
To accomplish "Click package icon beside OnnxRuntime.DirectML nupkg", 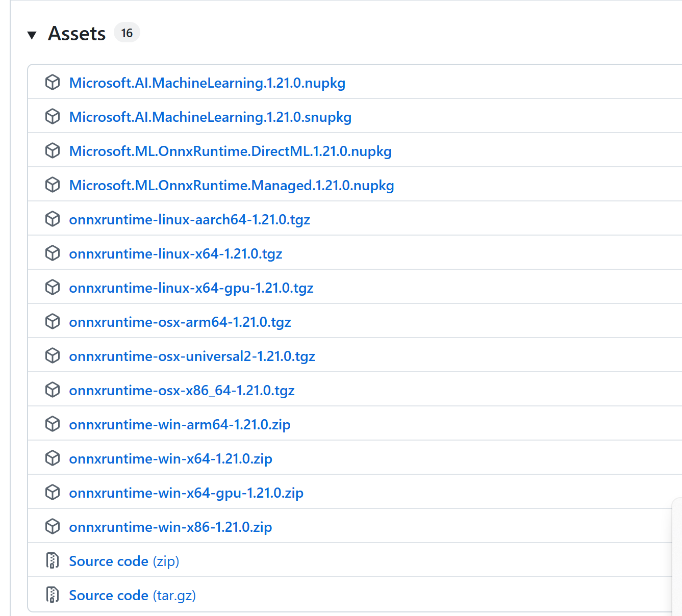I will tap(53, 150).
